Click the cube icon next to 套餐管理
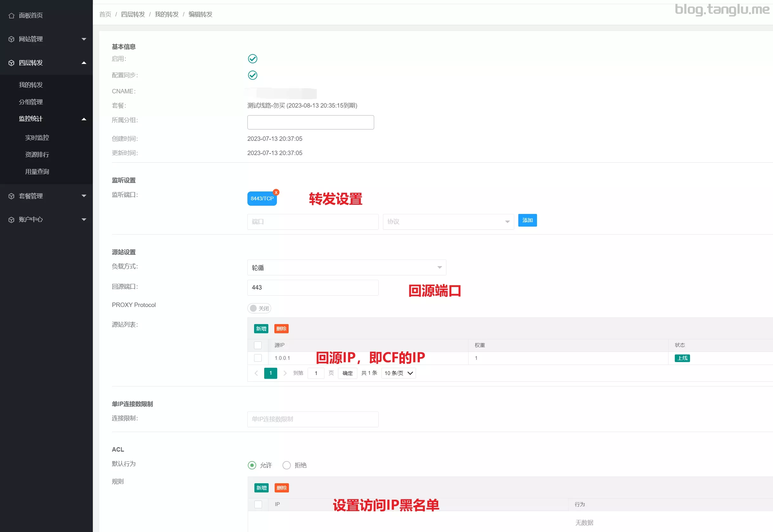 click(11, 196)
